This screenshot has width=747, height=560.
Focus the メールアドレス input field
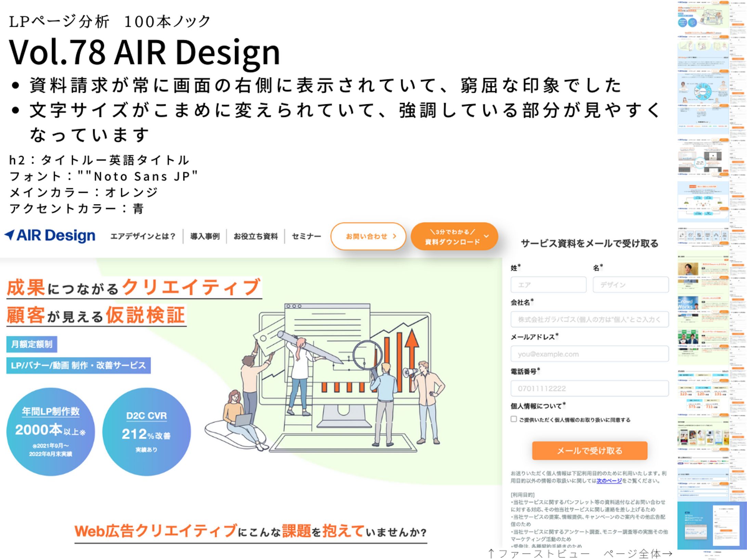tap(590, 354)
